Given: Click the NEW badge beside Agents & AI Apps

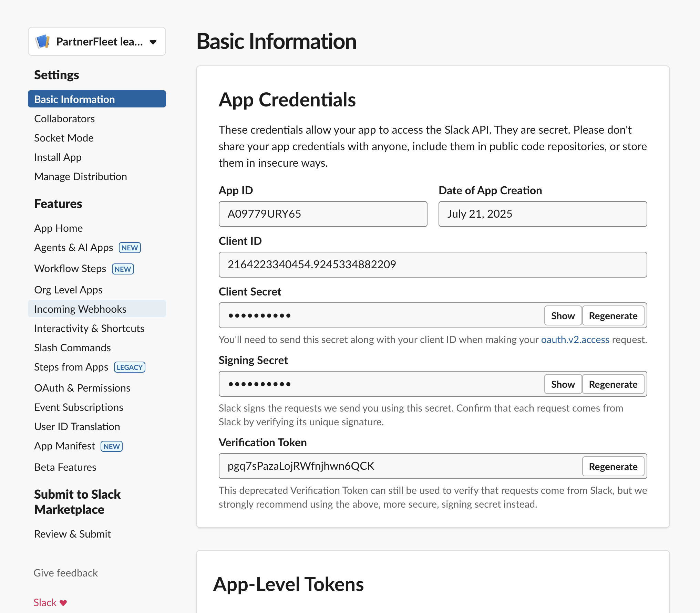Looking at the screenshot, I should pos(130,248).
